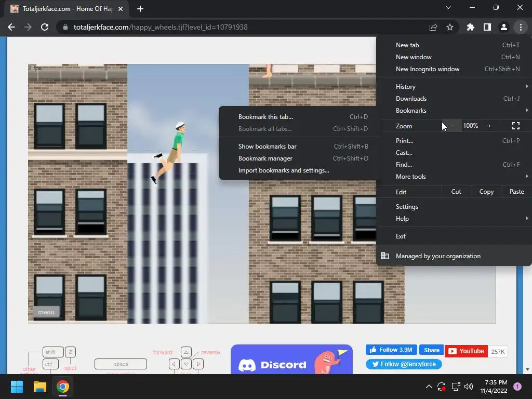Click the Chrome taskbar icon

point(63,387)
